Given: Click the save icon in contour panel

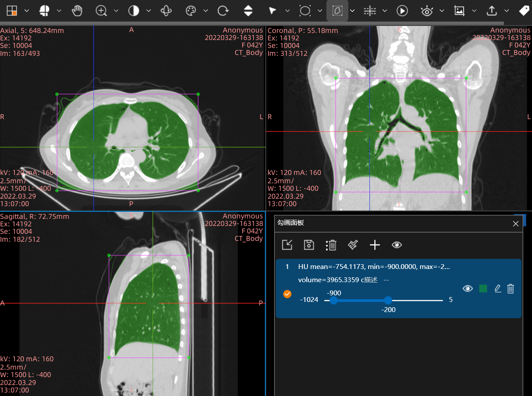Looking at the screenshot, I should point(309,245).
